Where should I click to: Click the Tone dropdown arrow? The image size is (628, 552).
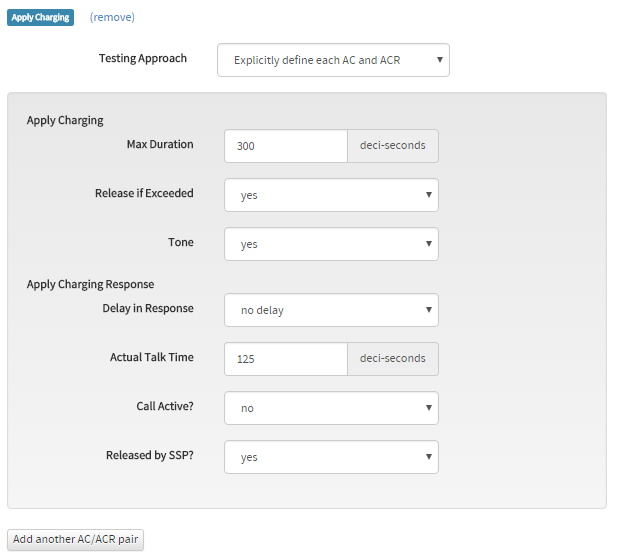click(429, 244)
